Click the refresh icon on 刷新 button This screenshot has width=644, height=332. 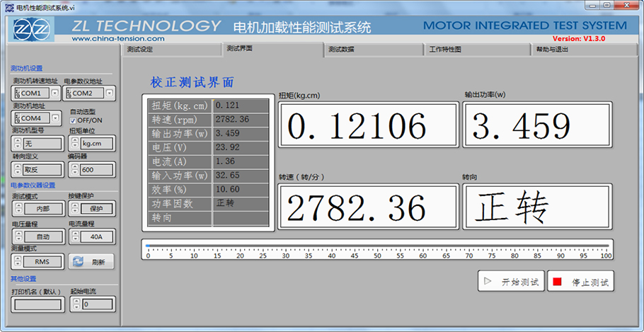click(78, 261)
